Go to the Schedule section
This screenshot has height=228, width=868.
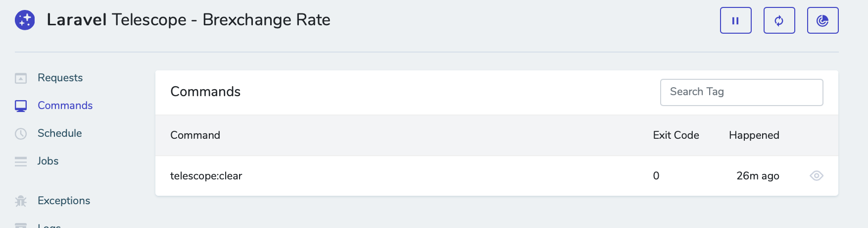click(59, 133)
